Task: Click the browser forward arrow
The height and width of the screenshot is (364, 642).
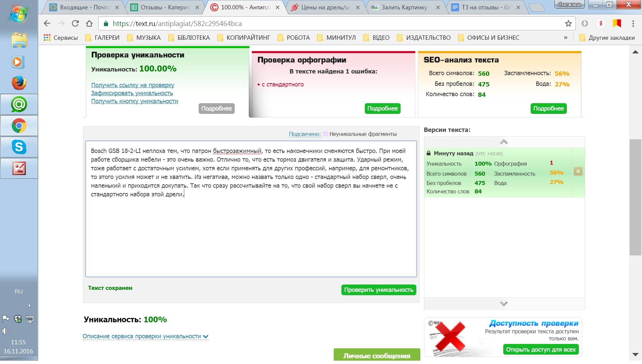Action: pos(61,23)
